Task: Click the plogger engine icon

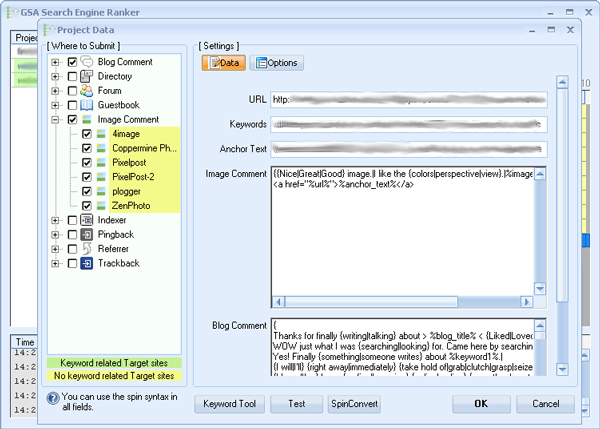Action: [x=101, y=191]
